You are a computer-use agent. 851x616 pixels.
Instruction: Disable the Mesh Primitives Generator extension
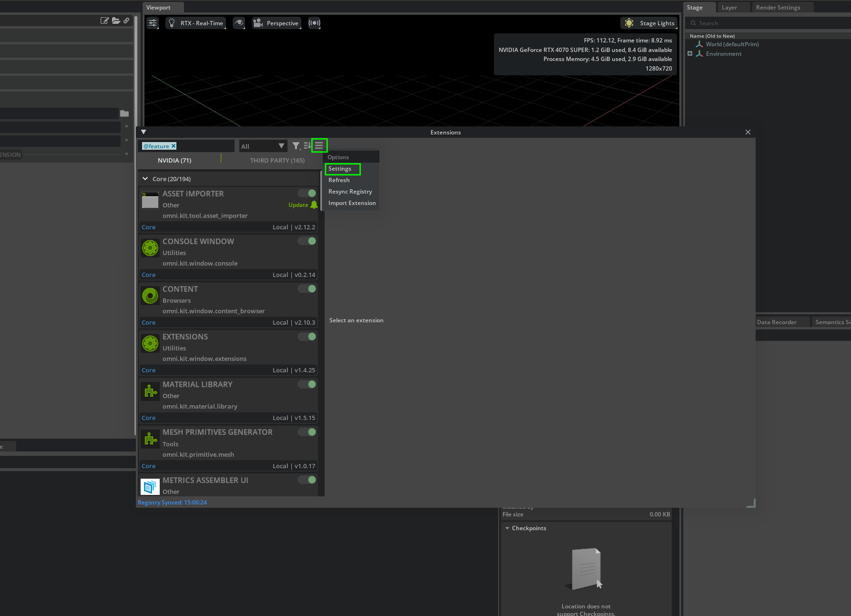[307, 431]
